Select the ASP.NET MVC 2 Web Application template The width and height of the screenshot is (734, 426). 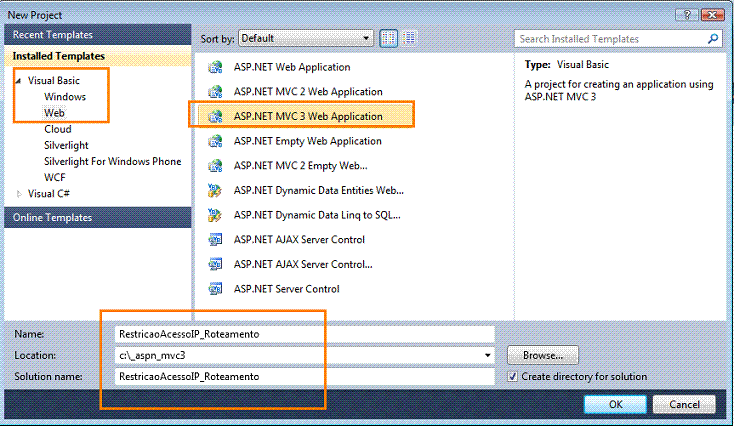308,92
